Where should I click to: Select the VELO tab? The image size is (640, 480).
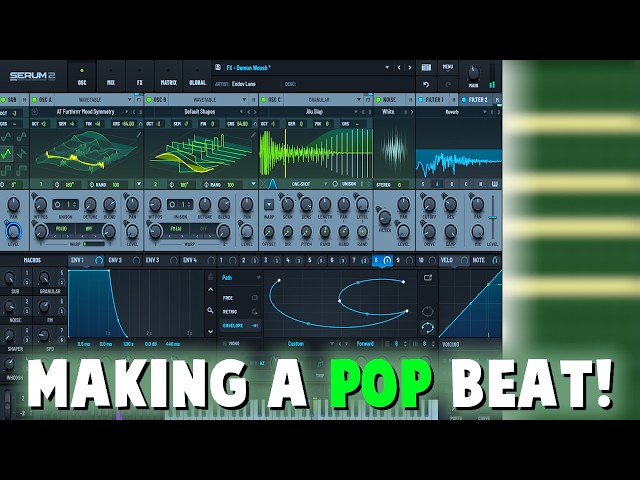pos(454,260)
